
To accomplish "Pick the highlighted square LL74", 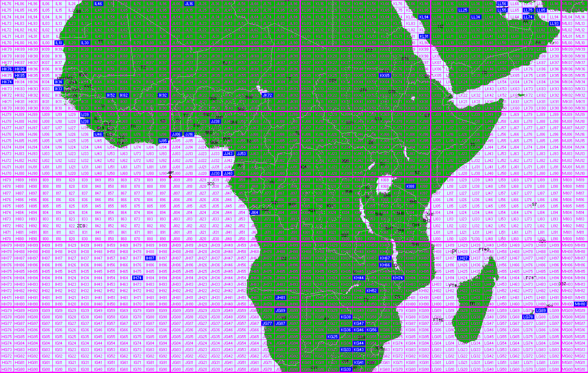I will point(528,17).
